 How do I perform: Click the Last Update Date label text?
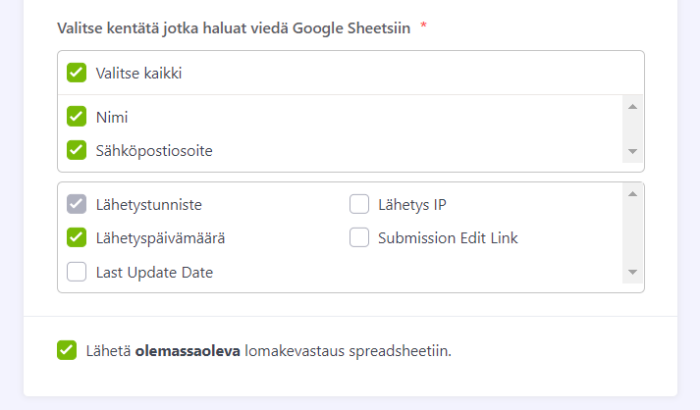pos(154,271)
